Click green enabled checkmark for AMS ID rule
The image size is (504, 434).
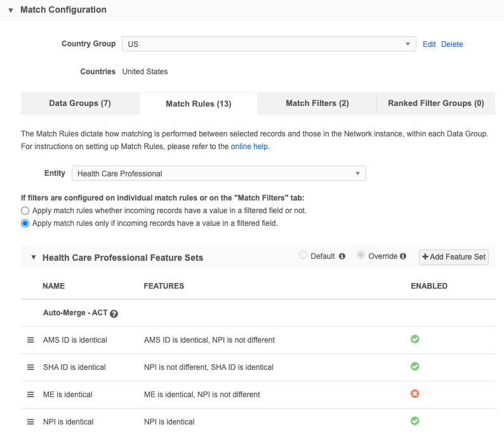coord(414,339)
